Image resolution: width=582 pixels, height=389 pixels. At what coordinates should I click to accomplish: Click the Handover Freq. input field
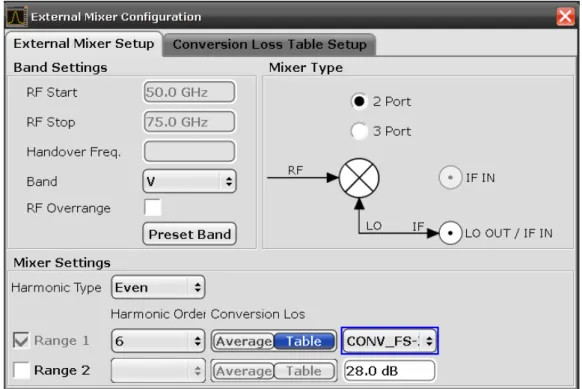pos(189,151)
